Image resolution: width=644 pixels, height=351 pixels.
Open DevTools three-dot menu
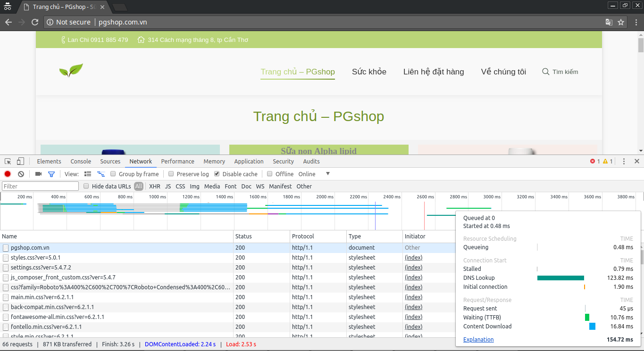click(x=624, y=161)
